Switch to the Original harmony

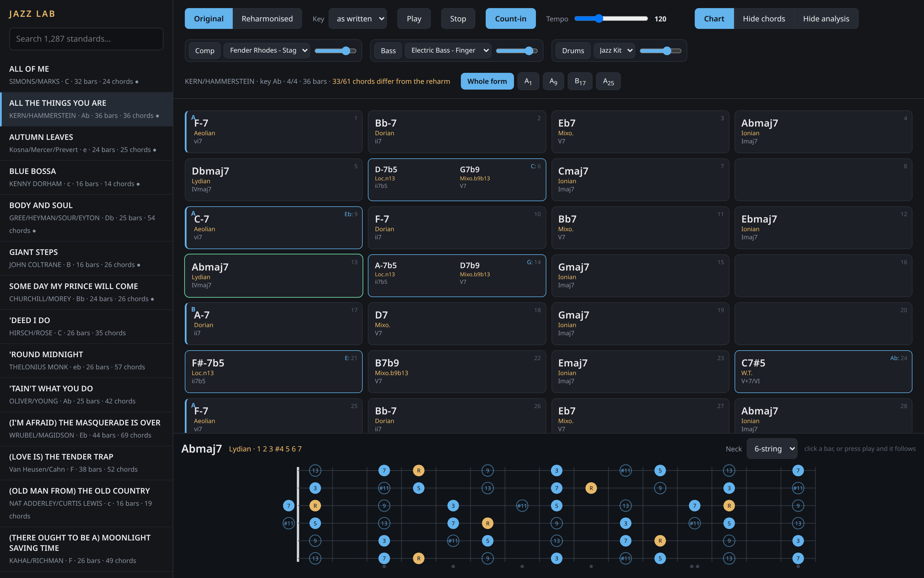(x=208, y=18)
